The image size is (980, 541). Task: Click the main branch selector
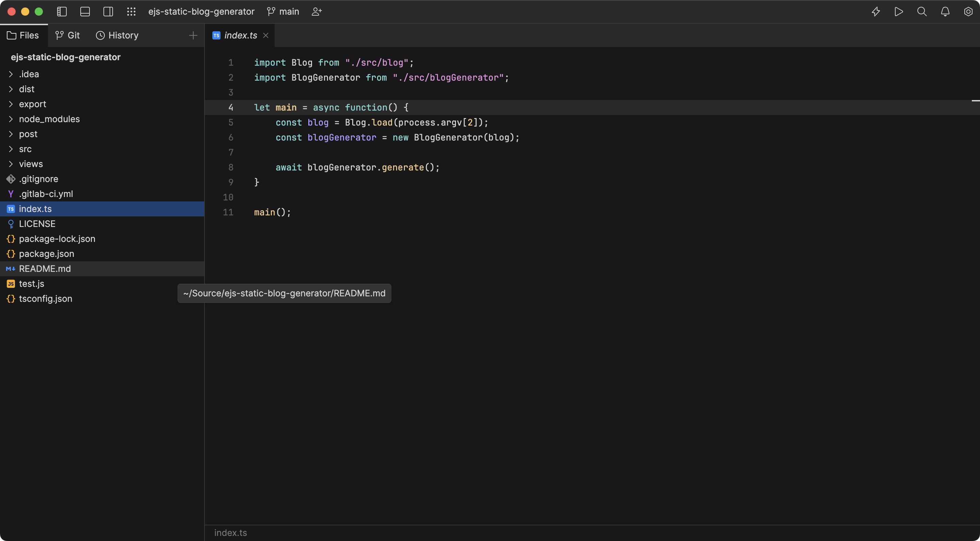(283, 12)
